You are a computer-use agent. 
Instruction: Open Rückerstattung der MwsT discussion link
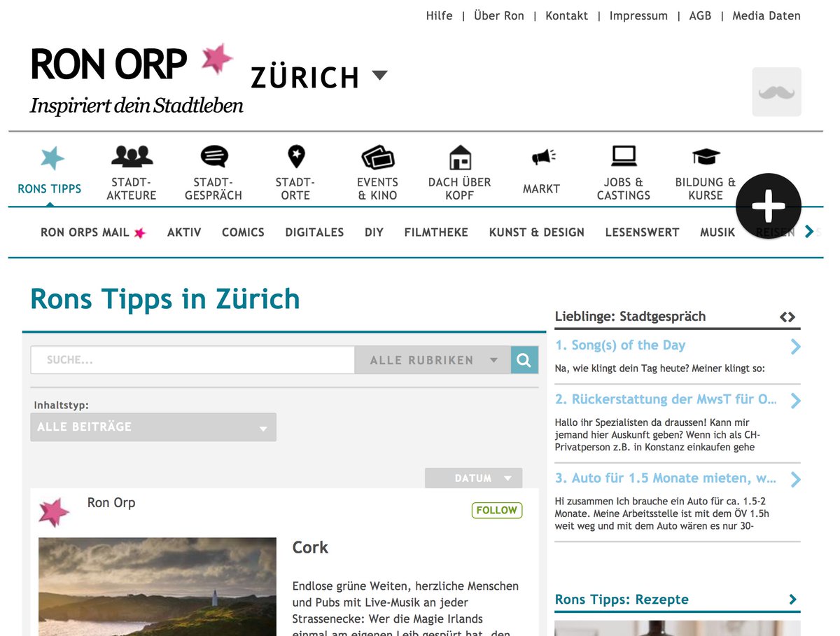pyautogui.click(x=666, y=399)
